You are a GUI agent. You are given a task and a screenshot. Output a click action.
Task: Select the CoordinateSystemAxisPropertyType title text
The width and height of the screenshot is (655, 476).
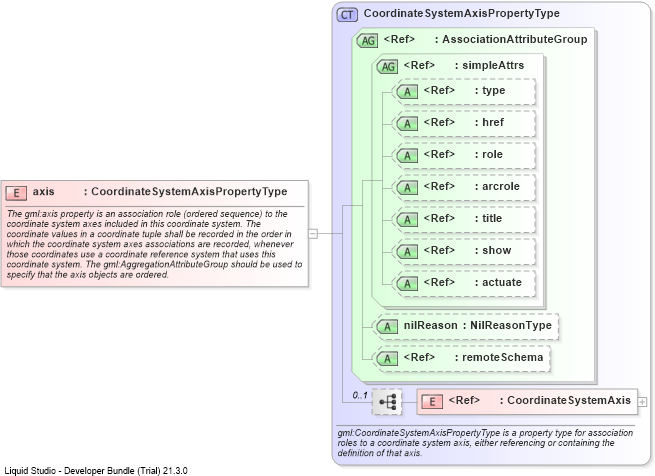pos(462,13)
